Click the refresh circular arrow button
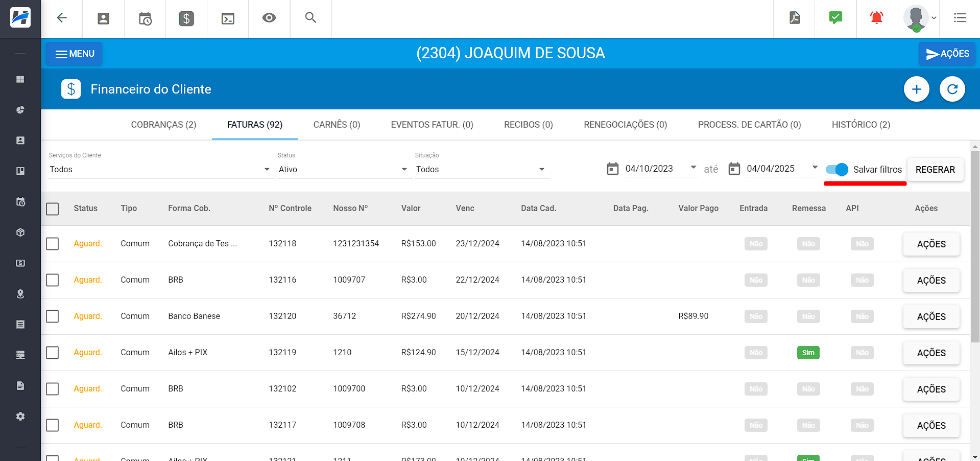Image resolution: width=980 pixels, height=461 pixels. 952,89
